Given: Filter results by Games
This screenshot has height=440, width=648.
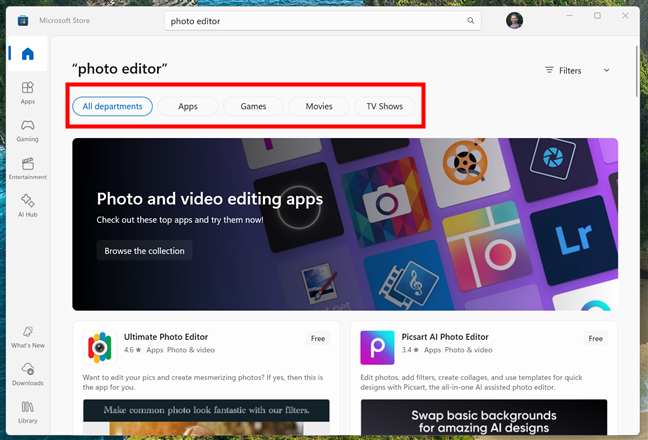Looking at the screenshot, I should tap(253, 107).
